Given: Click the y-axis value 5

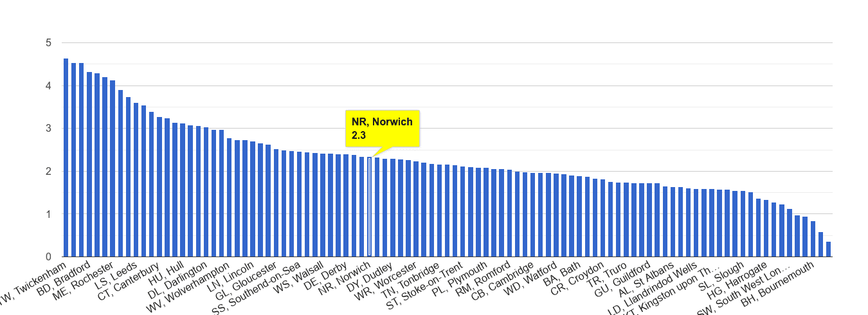Looking at the screenshot, I should coord(48,43).
